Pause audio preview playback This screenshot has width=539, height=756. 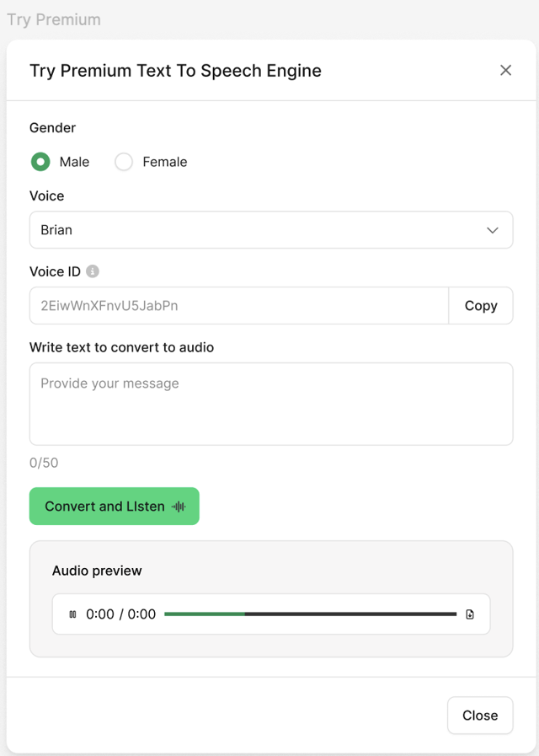[x=72, y=614]
